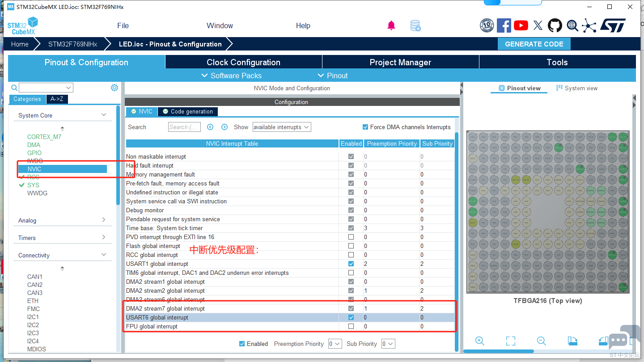Switch to the Tools tab
This screenshot has width=644, height=362.
[557, 62]
